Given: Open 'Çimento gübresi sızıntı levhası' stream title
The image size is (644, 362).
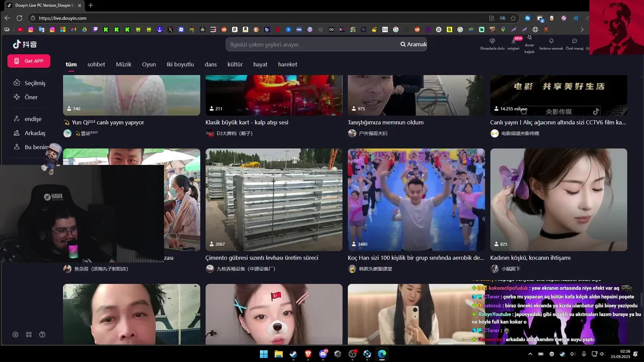Looking at the screenshot, I should [262, 257].
